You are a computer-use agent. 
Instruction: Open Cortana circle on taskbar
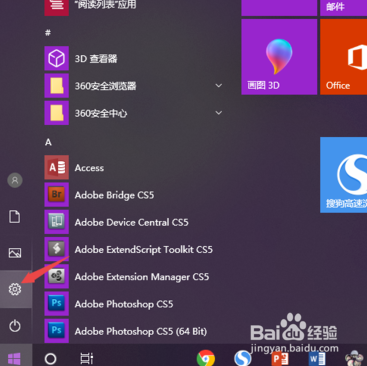tap(50, 359)
